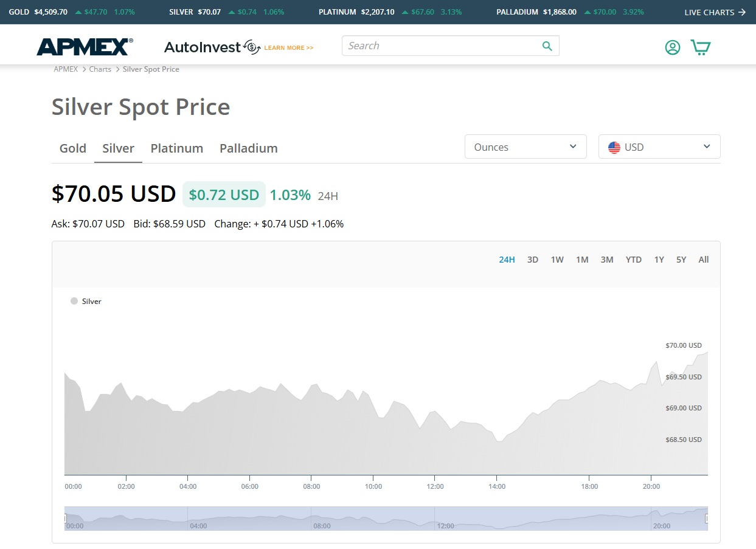756x549 pixels.
Task: Click the AutoInvest Learn More link
Action: point(289,47)
